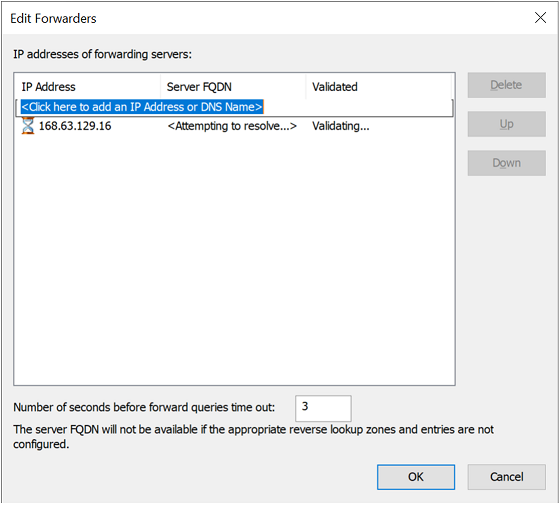
Task: Click the Validating... status cell
Action: tap(341, 126)
